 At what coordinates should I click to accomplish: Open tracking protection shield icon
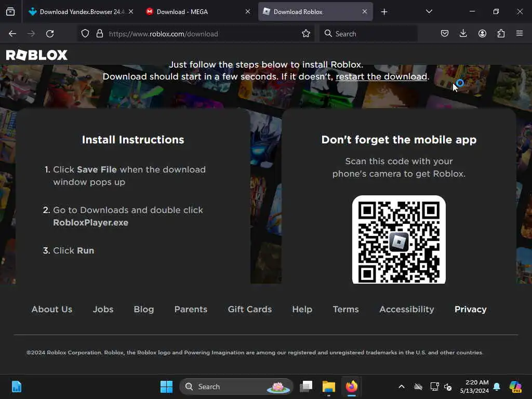pos(85,34)
